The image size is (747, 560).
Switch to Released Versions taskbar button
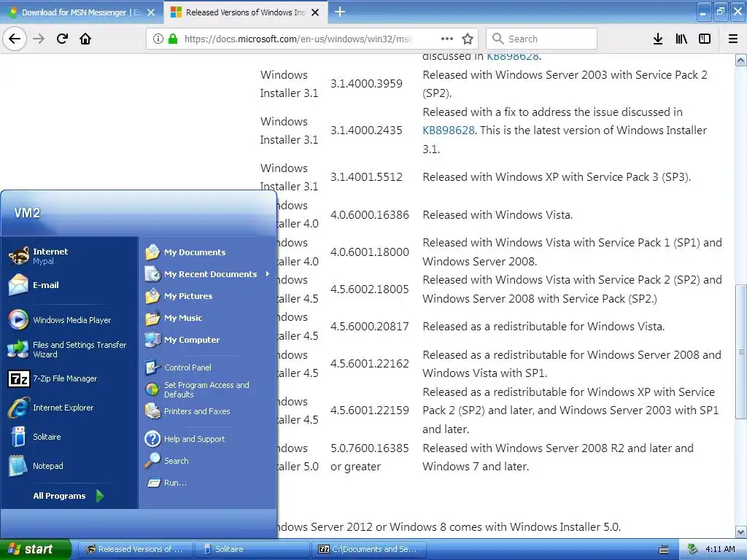(135, 549)
